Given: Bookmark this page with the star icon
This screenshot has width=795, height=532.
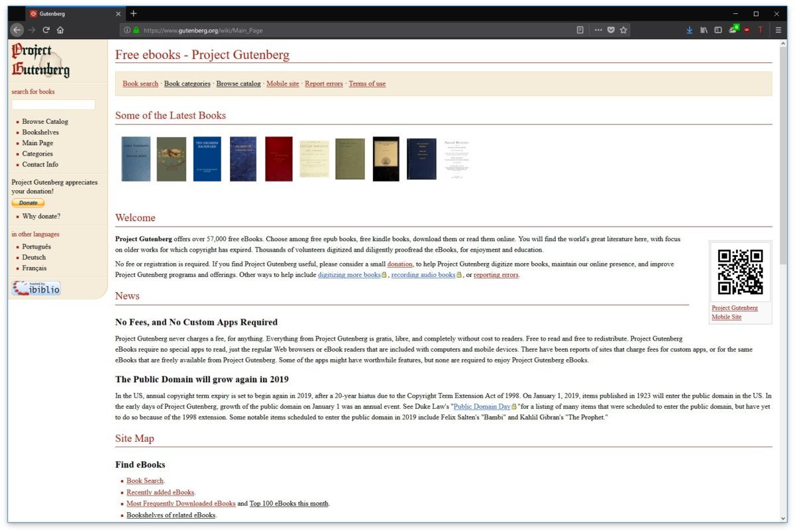Looking at the screenshot, I should [x=623, y=30].
